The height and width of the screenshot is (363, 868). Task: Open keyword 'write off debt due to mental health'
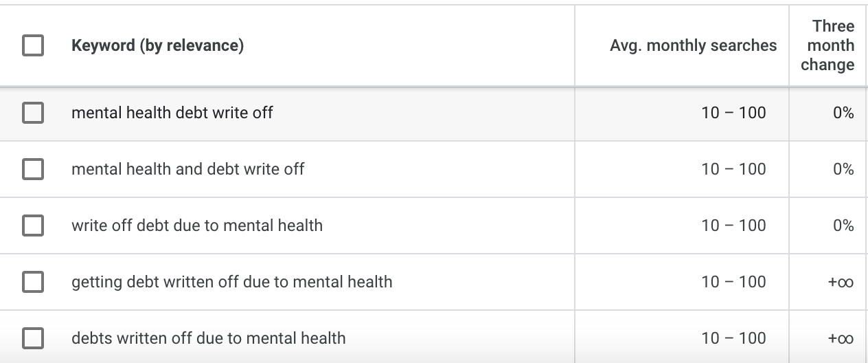coord(196,225)
